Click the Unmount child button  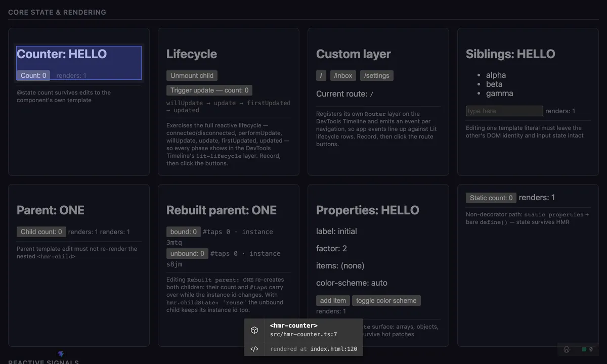click(x=192, y=75)
